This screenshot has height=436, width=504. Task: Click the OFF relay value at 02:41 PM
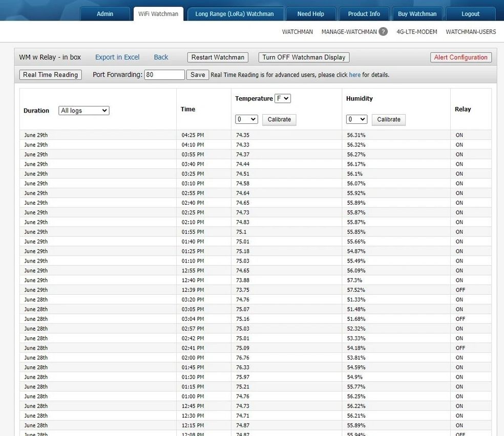tap(460, 348)
